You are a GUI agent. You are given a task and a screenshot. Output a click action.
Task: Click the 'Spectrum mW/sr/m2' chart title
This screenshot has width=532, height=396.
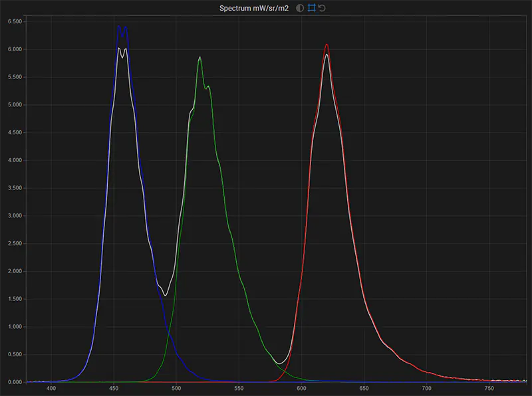click(254, 8)
